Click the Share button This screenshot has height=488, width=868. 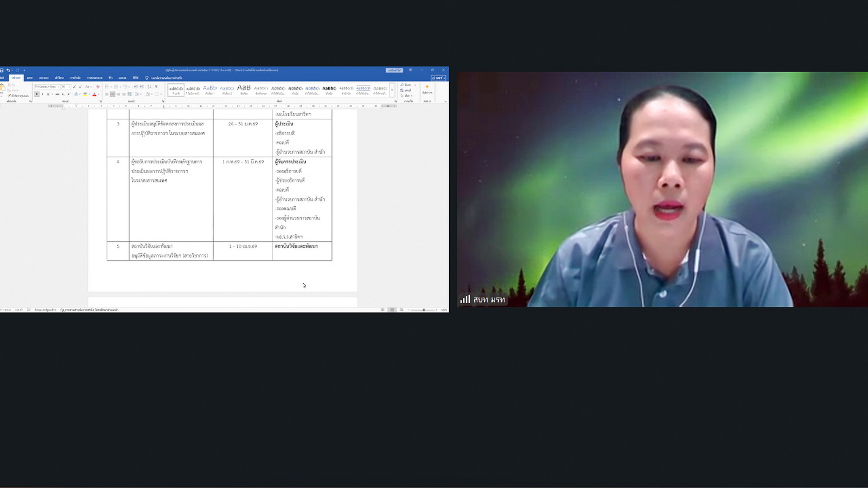(438, 78)
